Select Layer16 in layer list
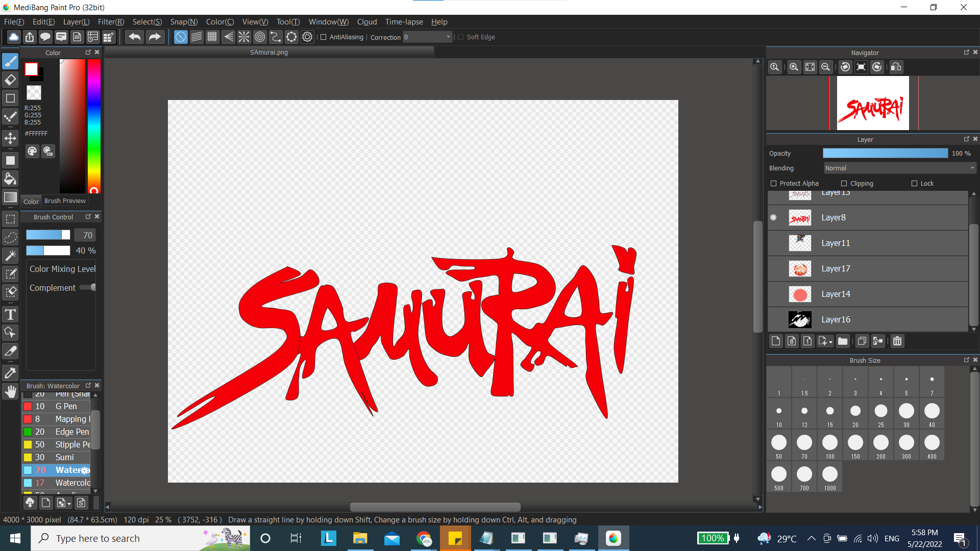This screenshot has height=551, width=980. pyautogui.click(x=868, y=320)
